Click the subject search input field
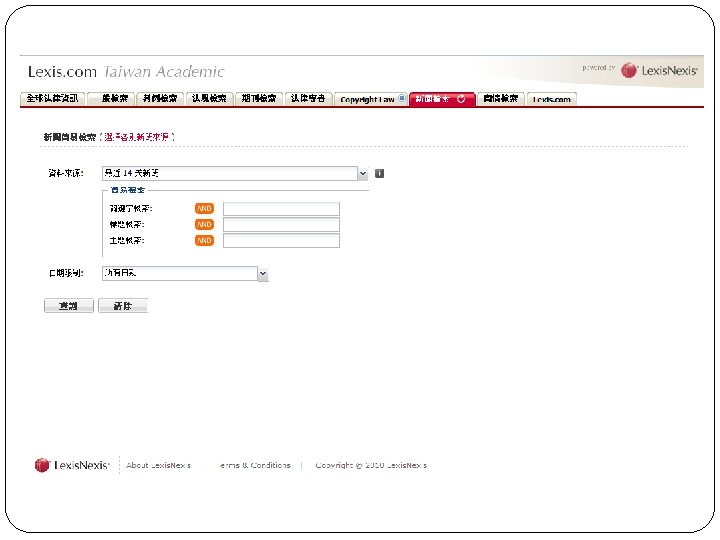The width and height of the screenshot is (720, 540). (281, 241)
